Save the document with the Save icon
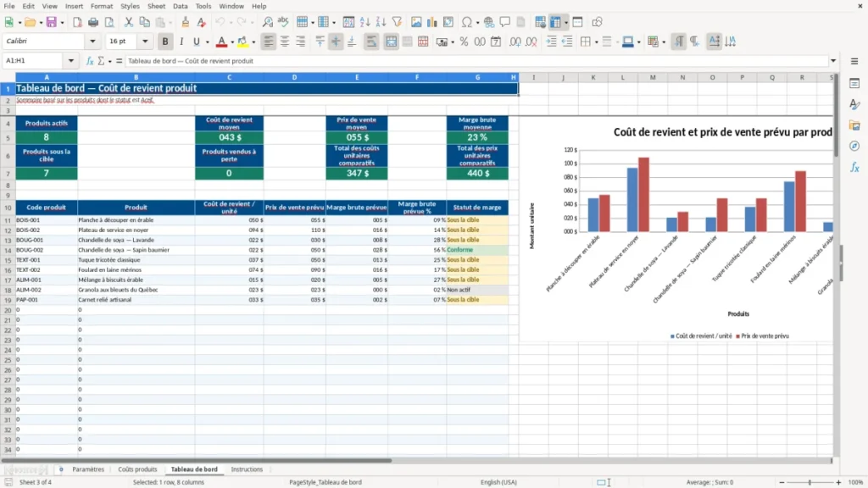Image resolution: width=868 pixels, height=488 pixels. [x=52, y=22]
